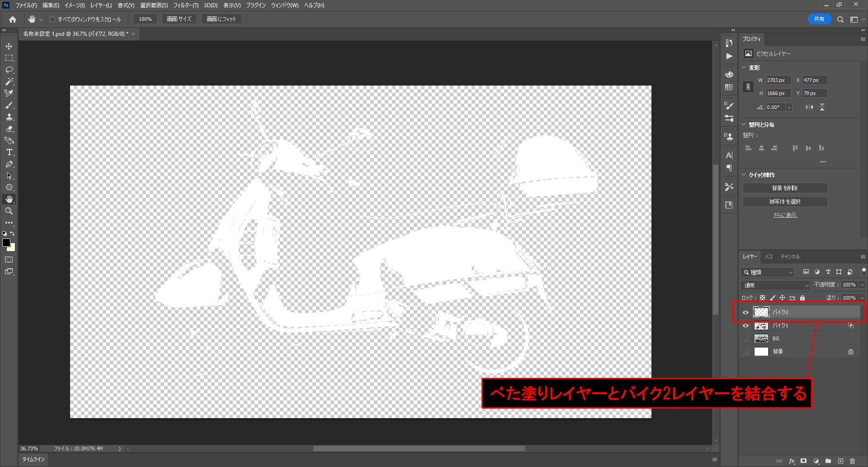Select the Move tool

point(9,46)
